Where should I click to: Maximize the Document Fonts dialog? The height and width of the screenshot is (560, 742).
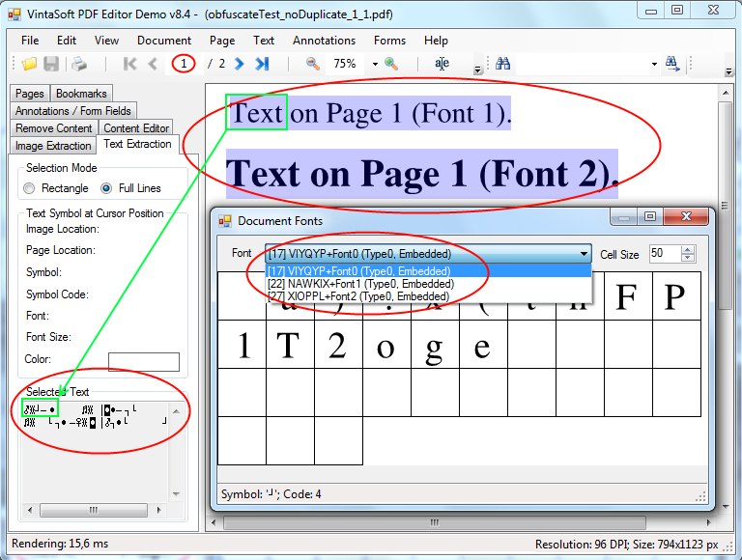tap(650, 216)
